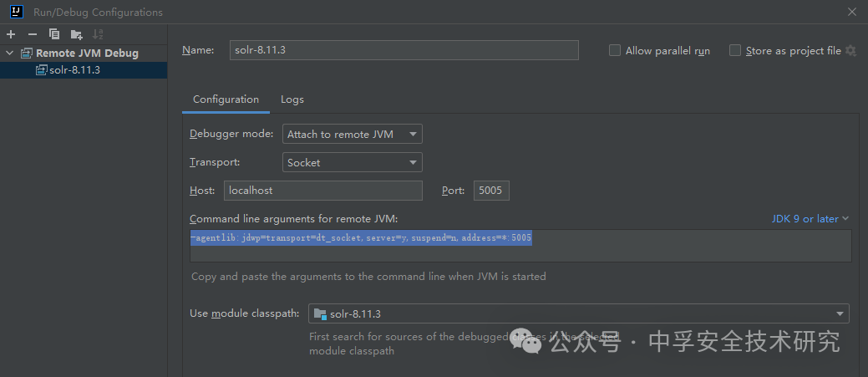Enable Store as project file checkbox
The height and width of the screenshot is (377, 868).
point(735,50)
